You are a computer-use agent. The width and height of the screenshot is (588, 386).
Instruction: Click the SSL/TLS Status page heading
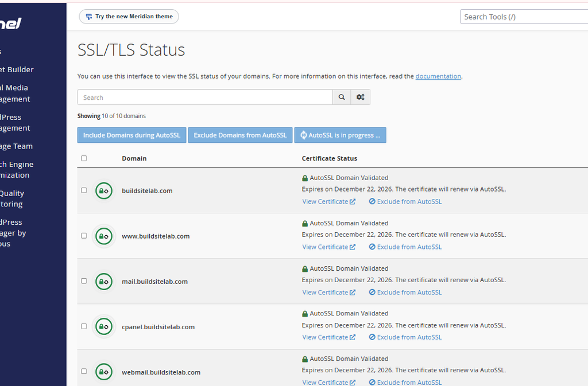pyautogui.click(x=131, y=50)
